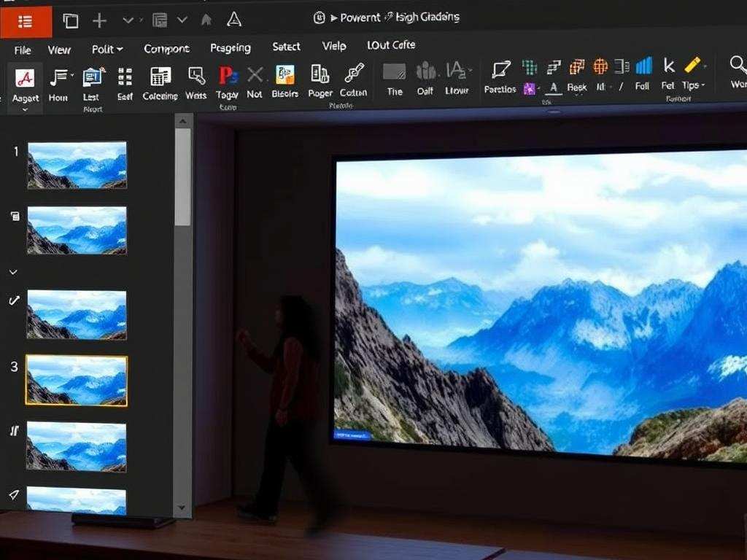The height and width of the screenshot is (560, 747).
Task: Switch to the Satect tab
Action: click(286, 47)
